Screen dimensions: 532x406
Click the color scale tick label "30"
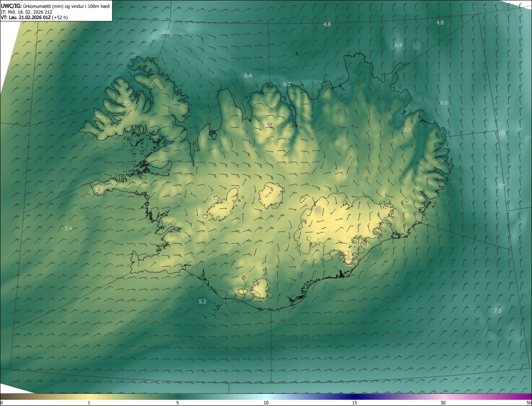click(443, 403)
